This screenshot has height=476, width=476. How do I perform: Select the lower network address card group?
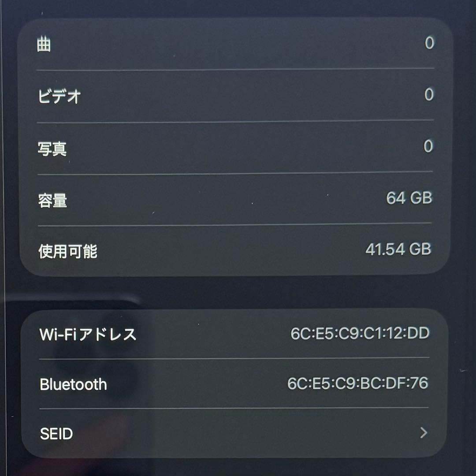pos(234,384)
